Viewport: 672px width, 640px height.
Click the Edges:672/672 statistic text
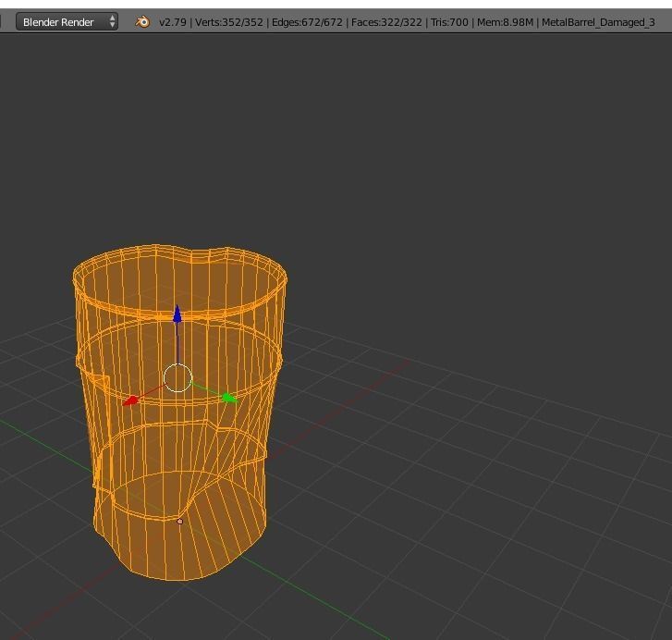[307, 22]
